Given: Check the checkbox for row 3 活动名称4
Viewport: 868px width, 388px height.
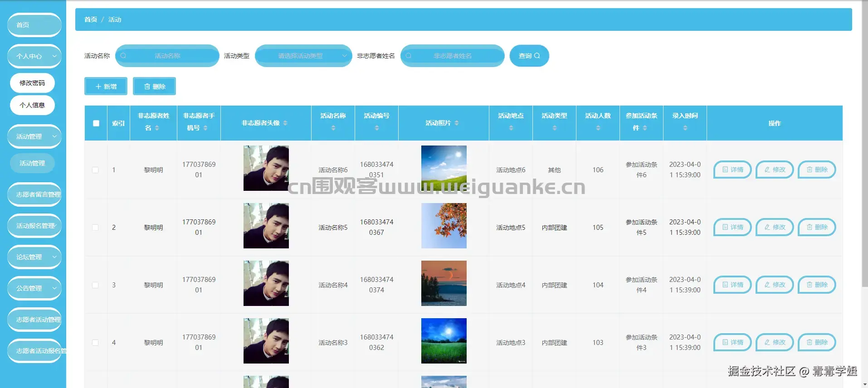Looking at the screenshot, I should point(95,285).
